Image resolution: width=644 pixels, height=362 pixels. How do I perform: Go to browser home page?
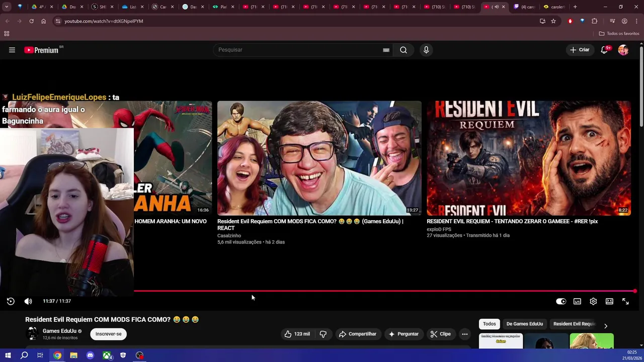[43, 21]
